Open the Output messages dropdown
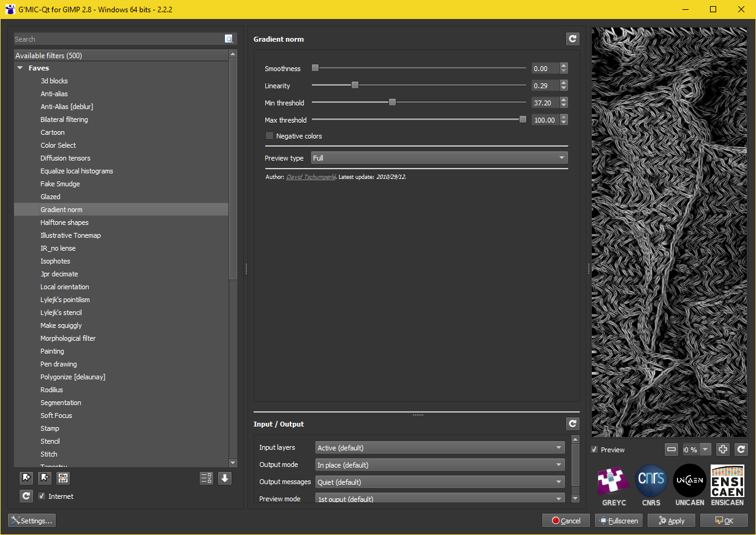 click(x=440, y=482)
